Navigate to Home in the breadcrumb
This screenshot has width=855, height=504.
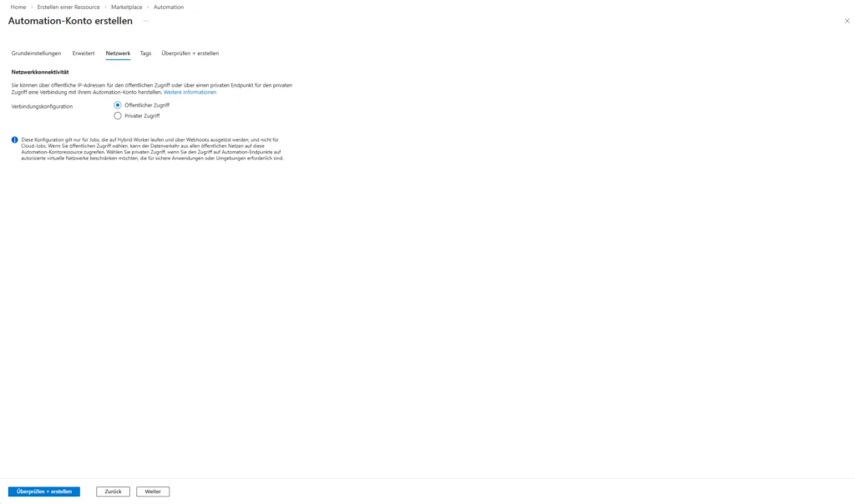click(x=18, y=7)
